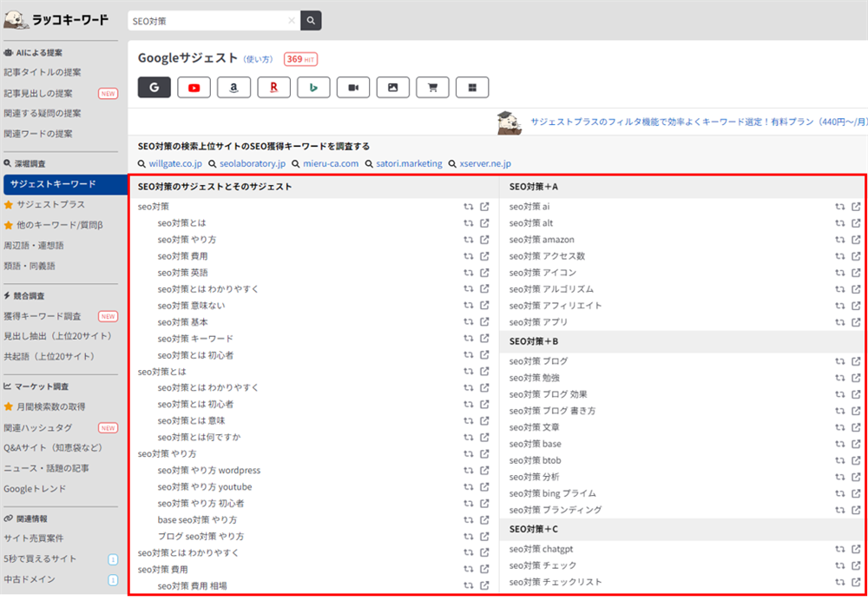Open external link for seo対策 アプリ
Viewport: 868px width, 601px height.
pos(856,322)
